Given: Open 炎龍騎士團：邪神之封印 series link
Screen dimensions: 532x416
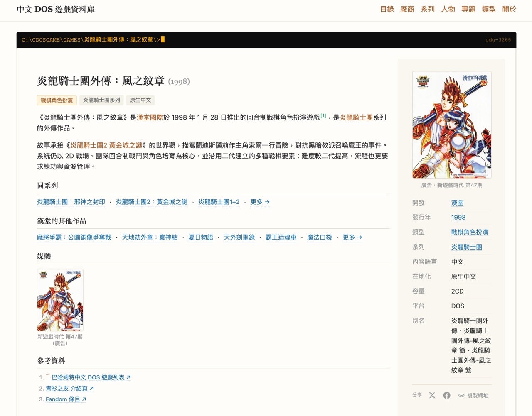Looking at the screenshot, I should 71,202.
